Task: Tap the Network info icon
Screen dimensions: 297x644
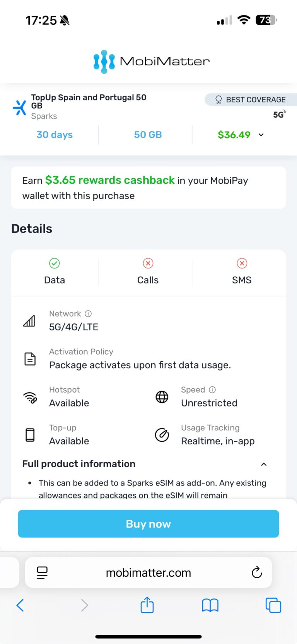Action: click(88, 314)
